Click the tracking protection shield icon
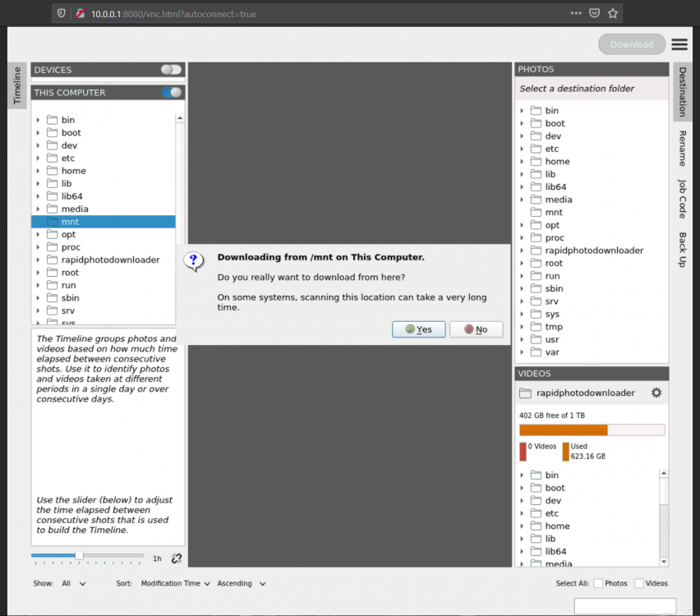 tap(61, 13)
